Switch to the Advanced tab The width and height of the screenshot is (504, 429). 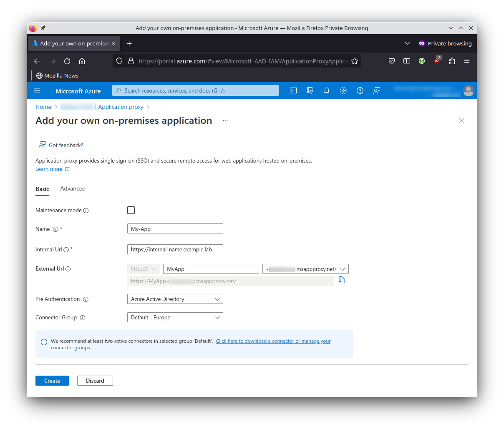(x=73, y=188)
